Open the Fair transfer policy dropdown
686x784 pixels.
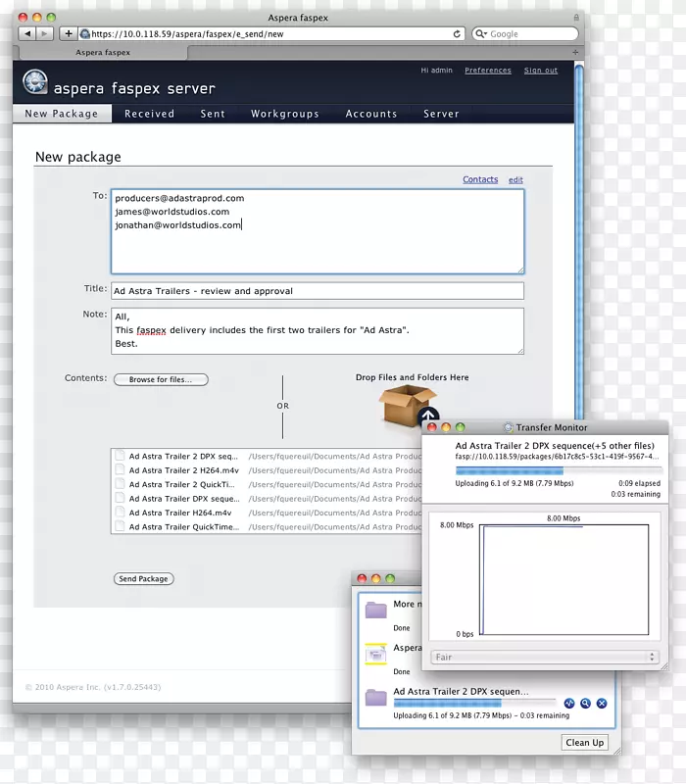click(x=544, y=657)
